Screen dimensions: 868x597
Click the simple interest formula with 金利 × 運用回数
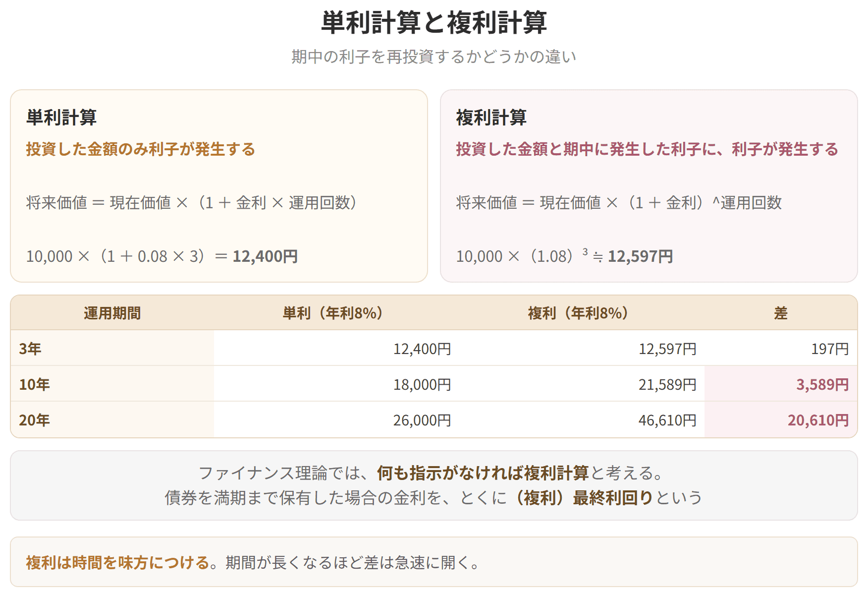tap(192, 203)
